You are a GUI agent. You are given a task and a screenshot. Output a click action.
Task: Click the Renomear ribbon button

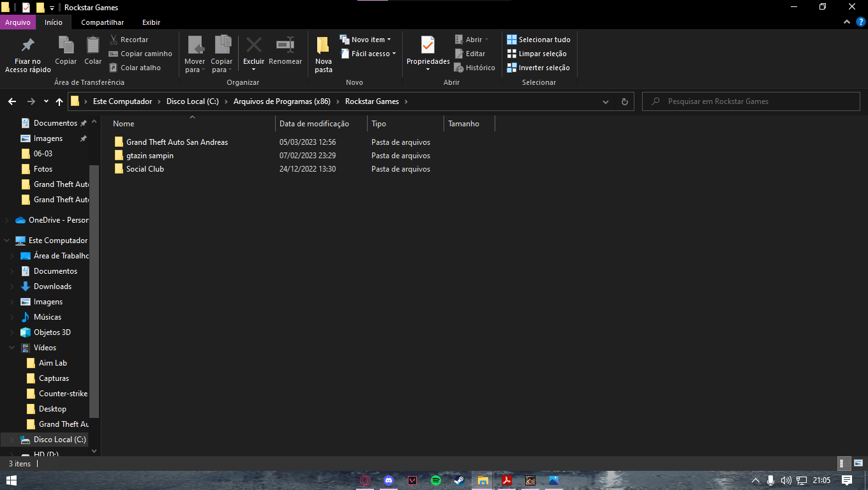point(285,51)
